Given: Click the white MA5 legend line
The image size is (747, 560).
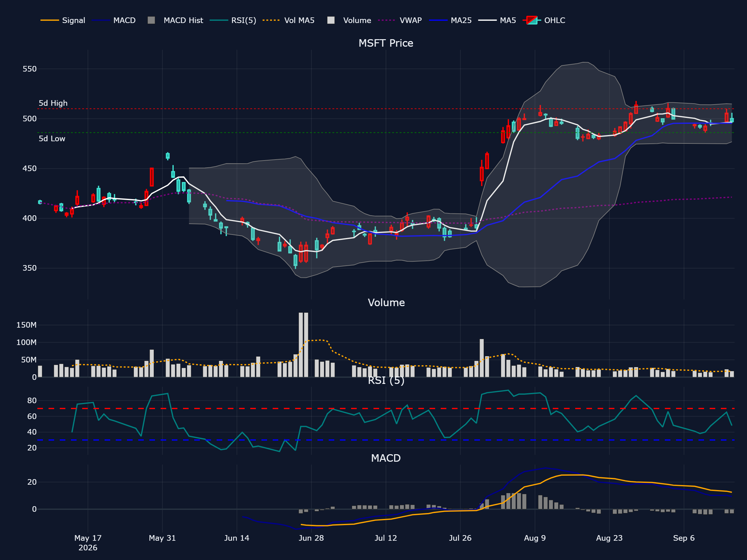Looking at the screenshot, I should tap(487, 20).
